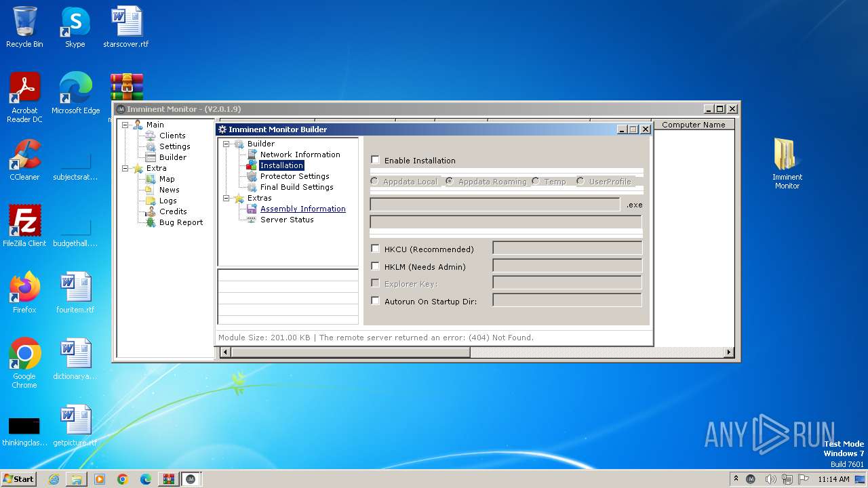Viewport: 868px width, 488px height.
Task: Open the Google Chrome desktop shortcut
Action: 24,363
